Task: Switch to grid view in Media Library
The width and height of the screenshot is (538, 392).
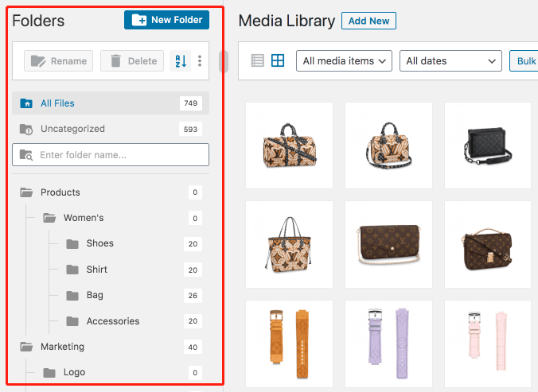Action: [278, 60]
